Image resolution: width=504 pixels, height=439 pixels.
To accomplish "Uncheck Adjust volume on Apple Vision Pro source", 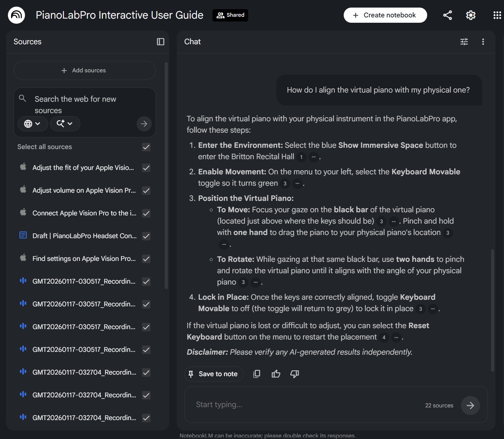I will click(146, 191).
